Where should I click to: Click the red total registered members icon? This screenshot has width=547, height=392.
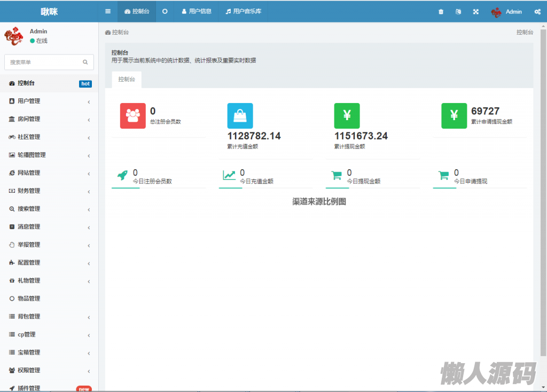(132, 116)
